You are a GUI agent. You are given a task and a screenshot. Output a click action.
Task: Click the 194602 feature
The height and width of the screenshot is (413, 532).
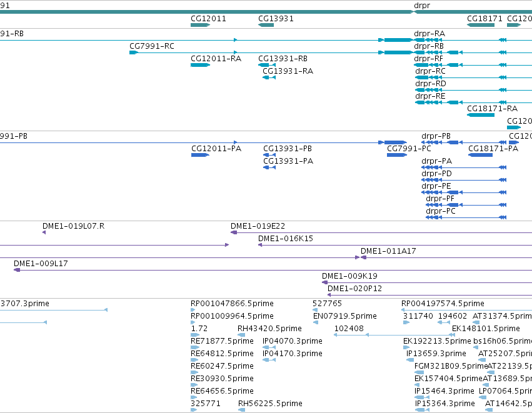pos(444,322)
